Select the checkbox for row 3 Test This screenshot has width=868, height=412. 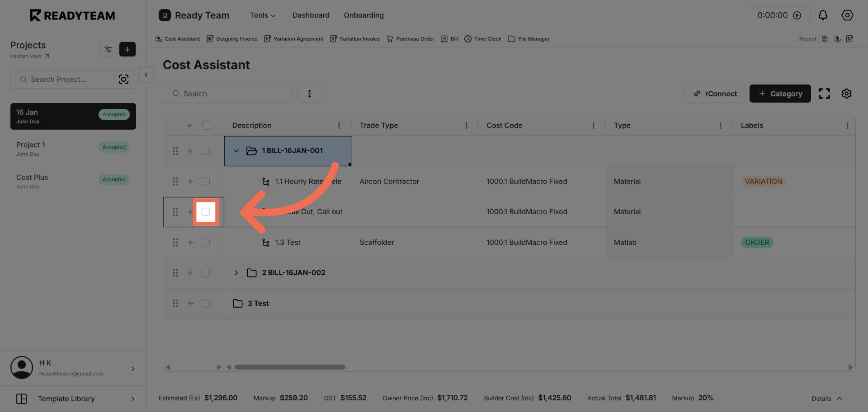pyautogui.click(x=205, y=303)
